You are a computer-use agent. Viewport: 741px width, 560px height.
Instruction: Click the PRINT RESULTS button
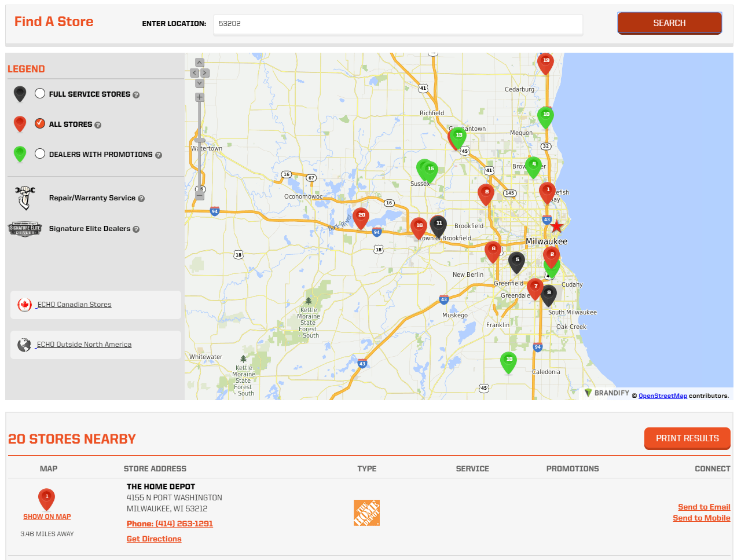687,438
